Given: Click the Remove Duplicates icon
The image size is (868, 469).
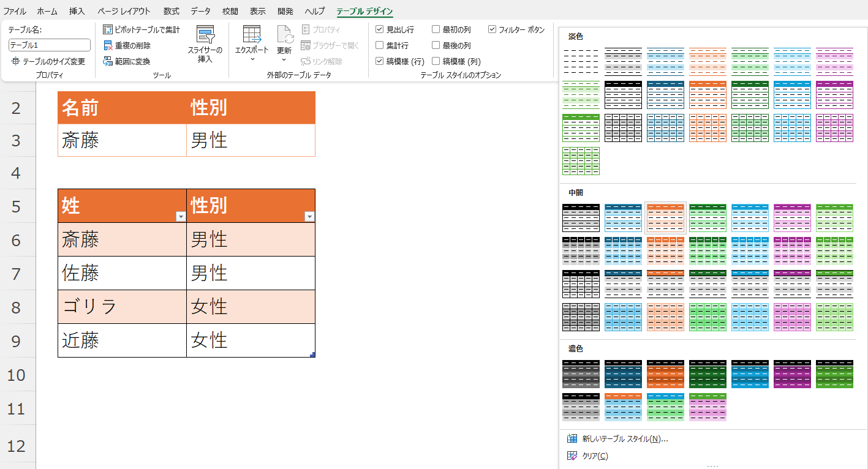Looking at the screenshot, I should (x=108, y=45).
